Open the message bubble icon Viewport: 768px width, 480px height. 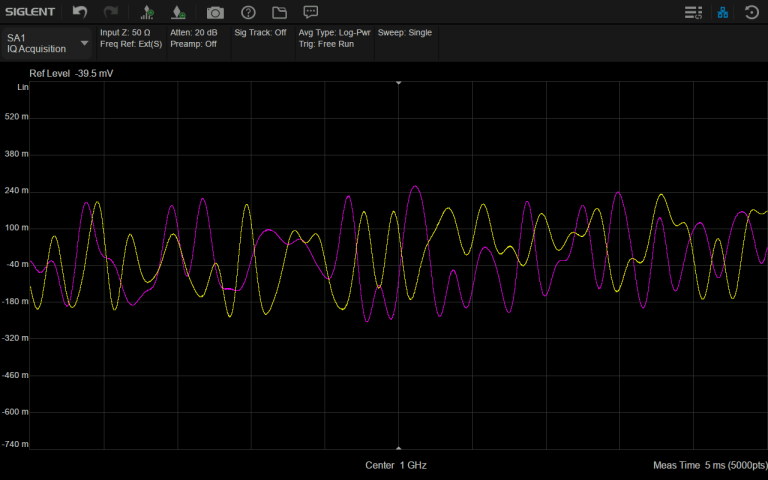(x=311, y=12)
